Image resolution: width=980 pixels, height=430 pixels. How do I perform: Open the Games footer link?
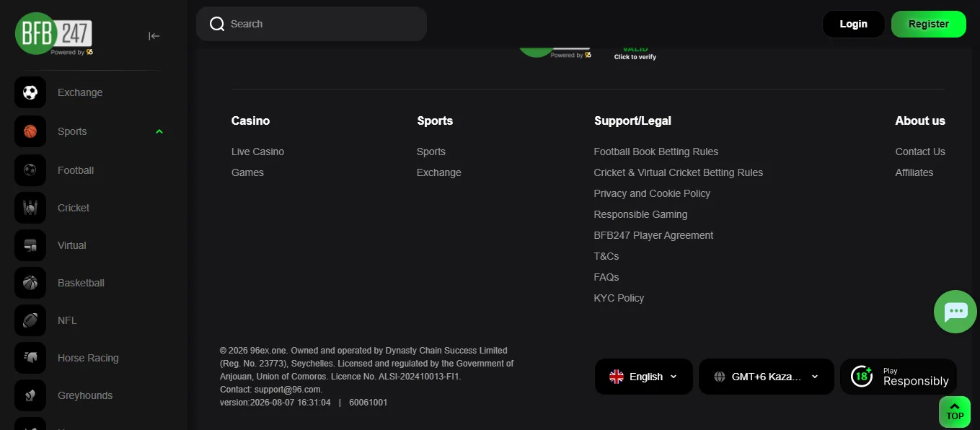pos(247,172)
